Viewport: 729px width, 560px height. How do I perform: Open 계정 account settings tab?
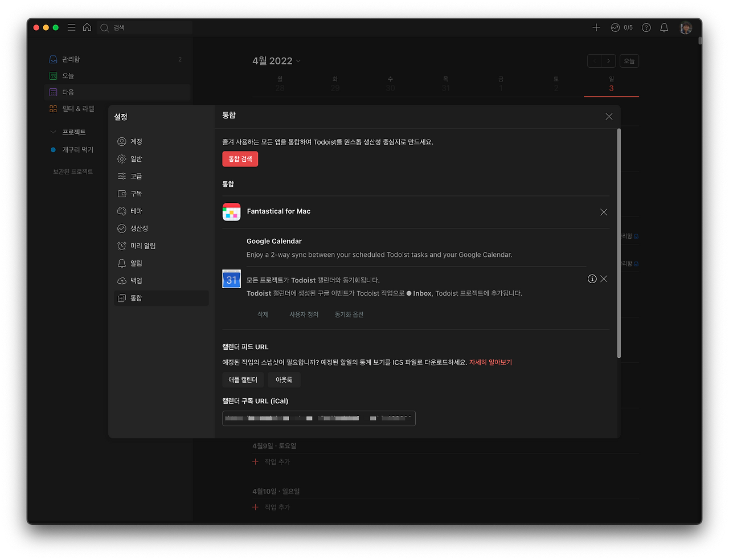(161, 141)
